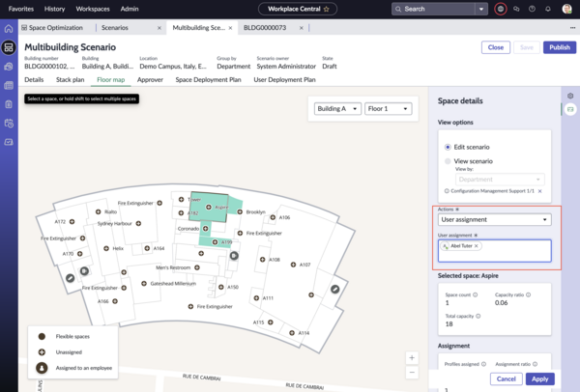Screen dimensions: 580x392
Task: Switch to the Approver tab
Action: pos(150,79)
